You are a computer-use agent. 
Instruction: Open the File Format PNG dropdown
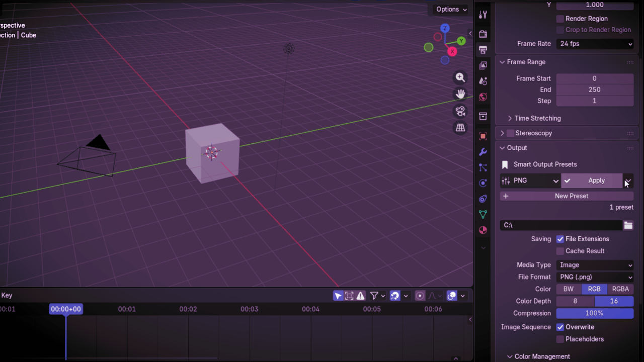[x=595, y=277]
